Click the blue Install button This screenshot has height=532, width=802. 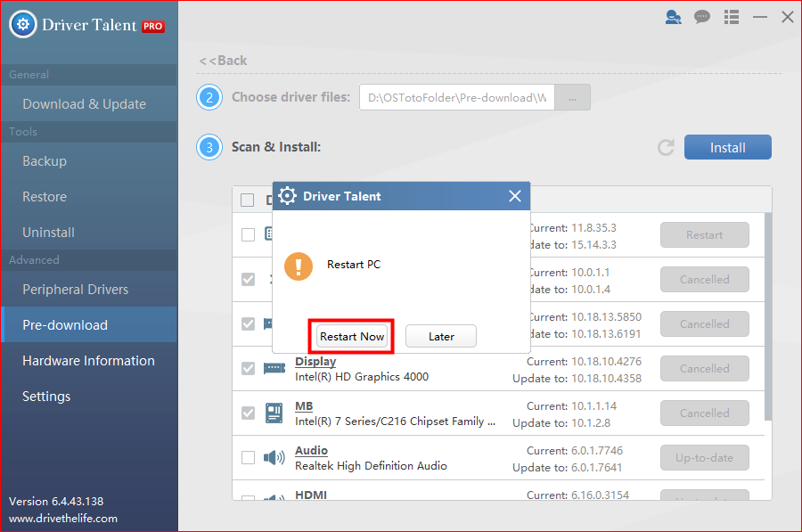point(728,147)
